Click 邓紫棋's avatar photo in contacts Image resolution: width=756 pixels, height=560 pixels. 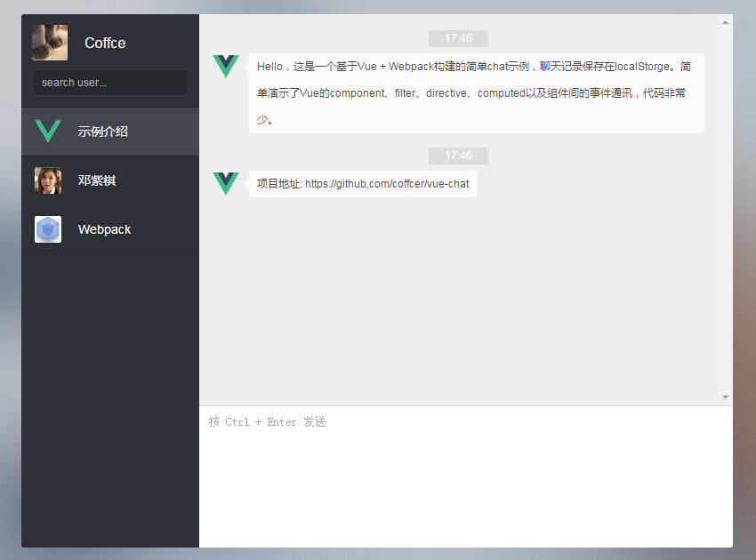click(48, 180)
